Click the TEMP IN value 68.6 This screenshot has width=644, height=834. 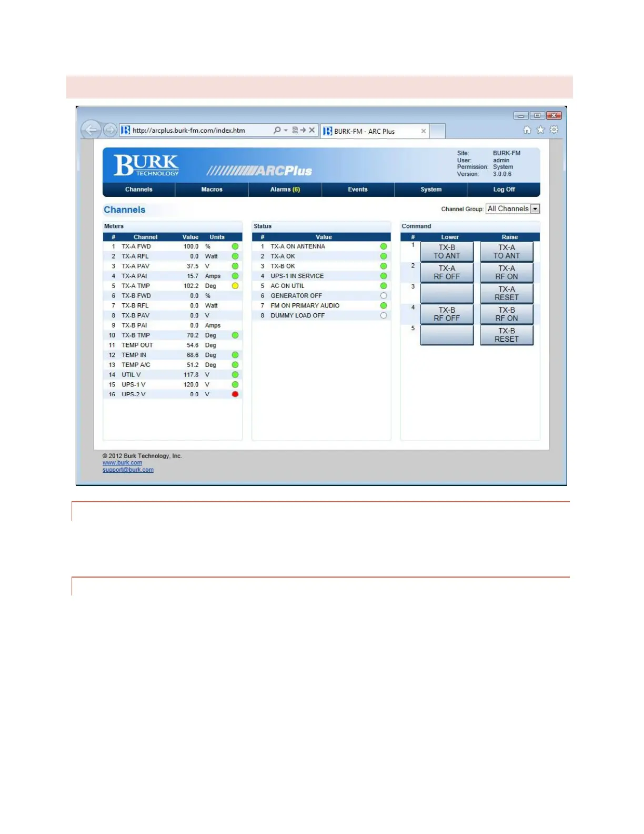(193, 355)
